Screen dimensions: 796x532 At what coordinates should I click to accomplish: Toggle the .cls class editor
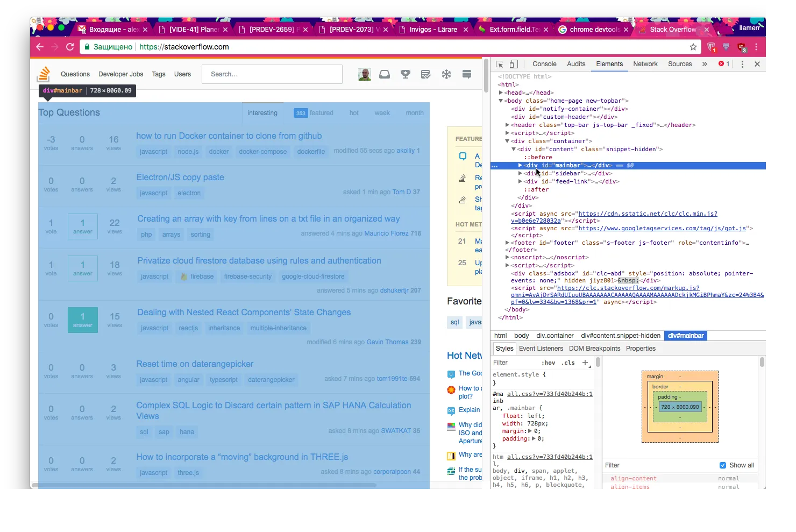tap(568, 363)
